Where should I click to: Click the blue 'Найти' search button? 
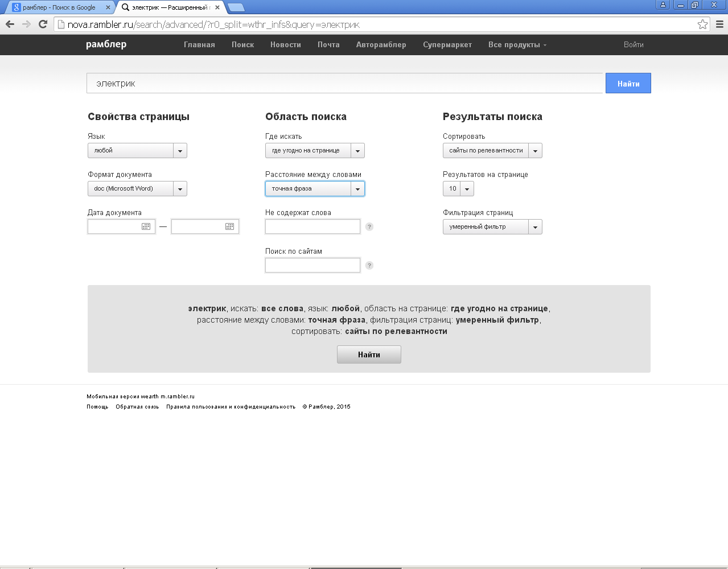(628, 83)
